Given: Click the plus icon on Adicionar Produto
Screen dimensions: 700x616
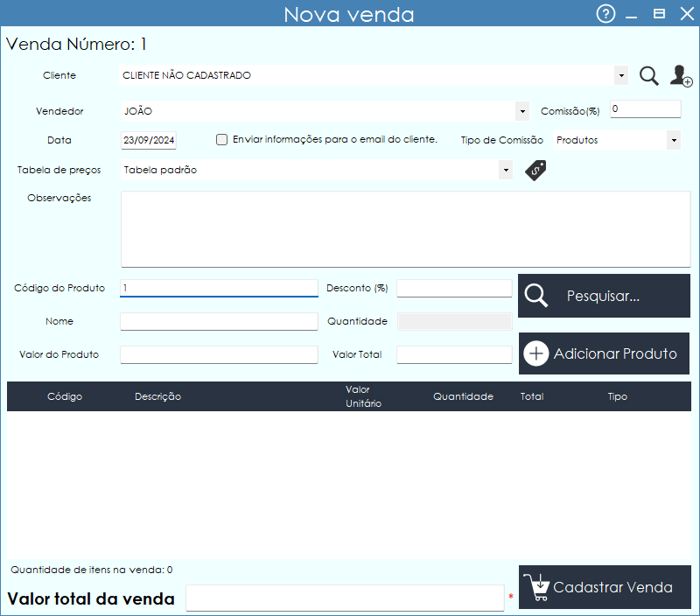Looking at the screenshot, I should click(x=536, y=353).
